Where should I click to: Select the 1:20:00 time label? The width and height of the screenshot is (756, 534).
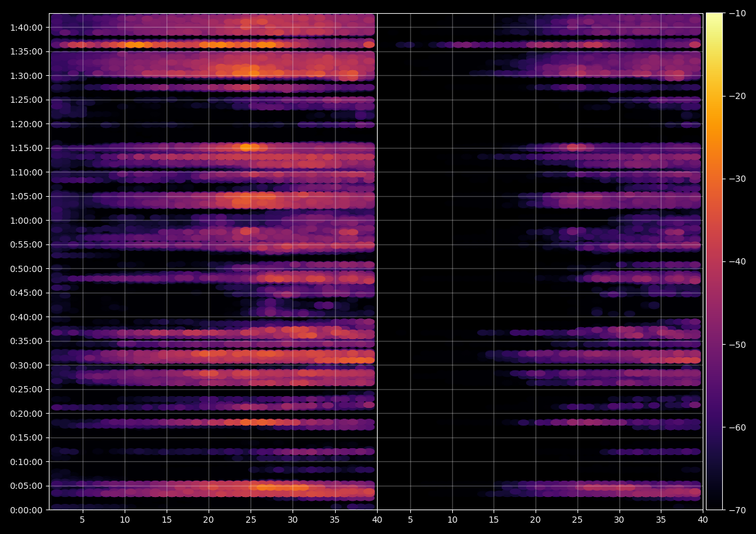point(26,124)
